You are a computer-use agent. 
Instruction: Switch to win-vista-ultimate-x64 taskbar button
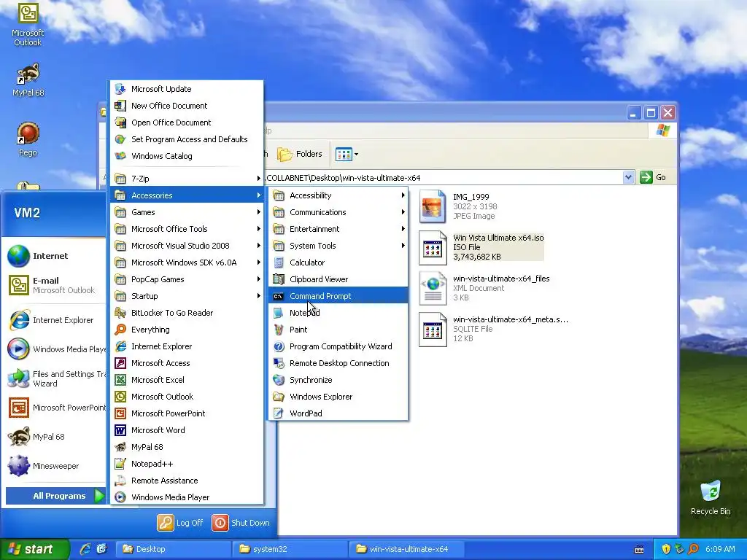406,549
